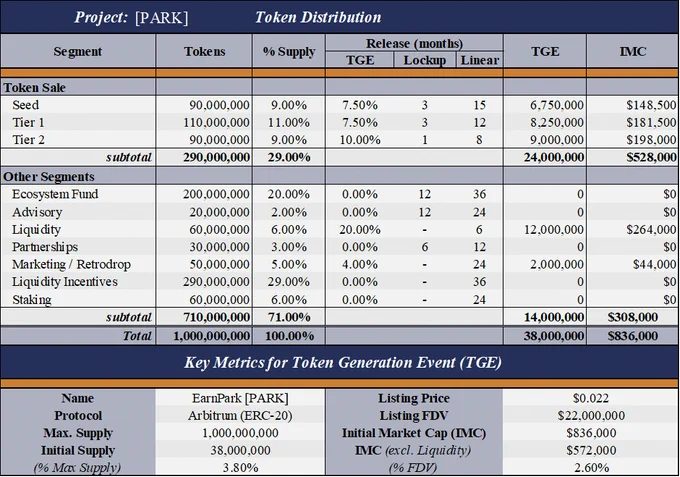Image resolution: width=680 pixels, height=477 pixels.
Task: Select the 'Partnerships' row label
Action: pos(45,247)
